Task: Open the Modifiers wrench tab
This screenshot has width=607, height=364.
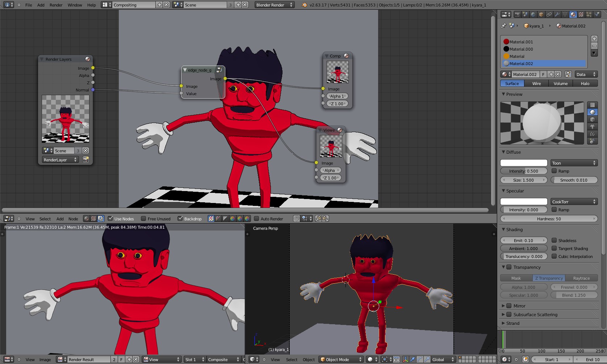Action: 557,14
